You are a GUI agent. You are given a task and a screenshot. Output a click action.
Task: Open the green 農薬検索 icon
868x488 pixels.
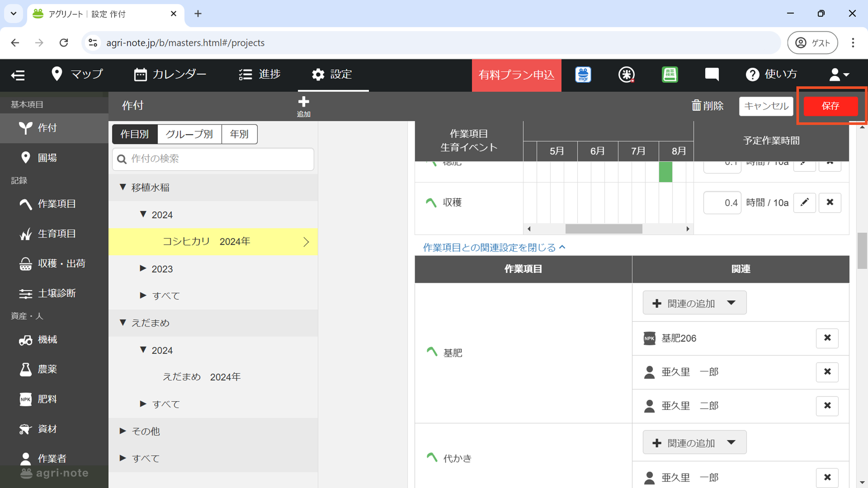point(670,75)
